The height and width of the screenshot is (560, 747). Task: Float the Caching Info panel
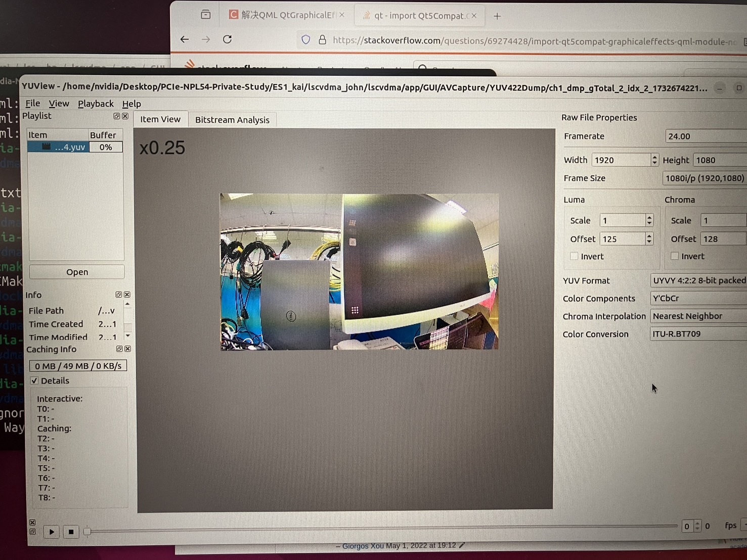[x=119, y=349]
